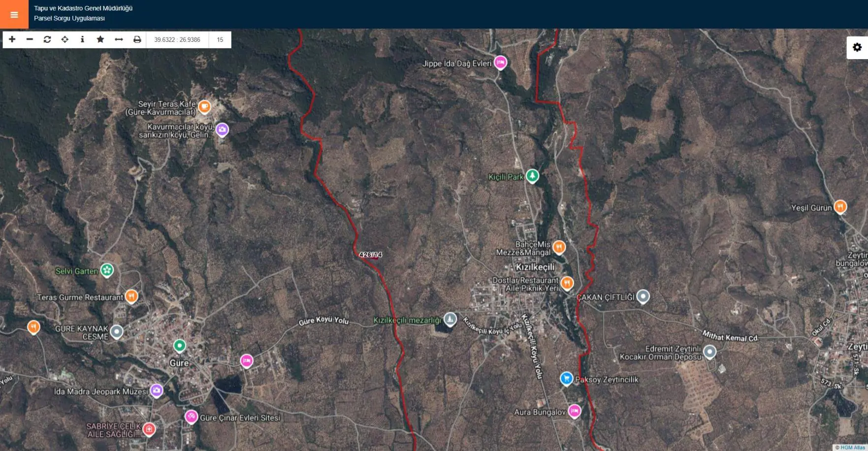Zoom out with the minus tool
The height and width of the screenshot is (451, 868).
[30, 39]
